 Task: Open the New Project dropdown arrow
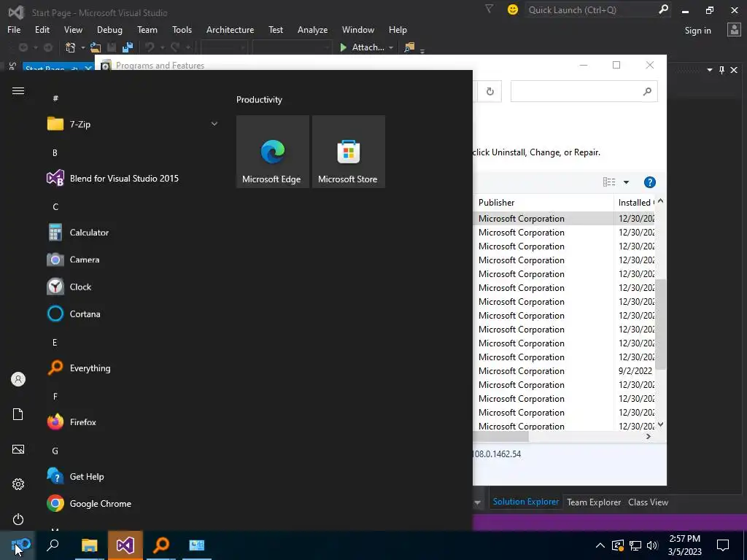(x=82, y=47)
